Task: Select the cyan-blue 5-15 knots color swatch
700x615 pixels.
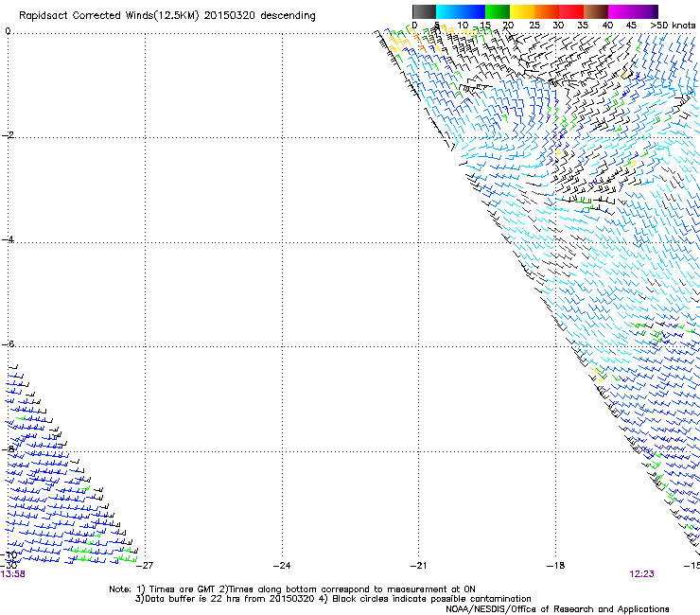Action: (x=461, y=11)
